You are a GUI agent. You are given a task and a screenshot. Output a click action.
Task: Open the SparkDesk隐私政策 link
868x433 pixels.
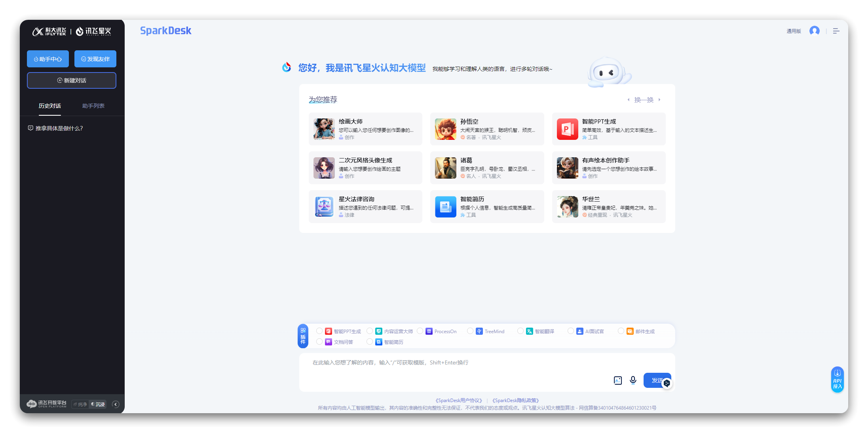(x=516, y=401)
